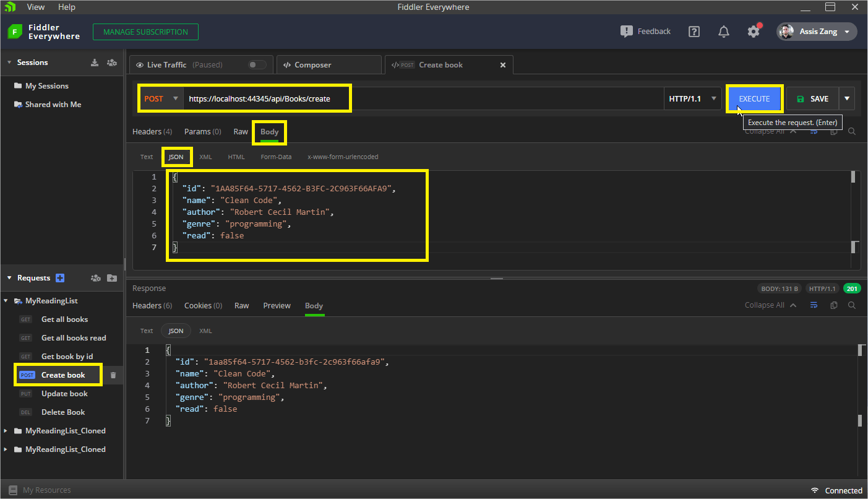Delete the Create book request via trash icon
Image resolution: width=868 pixels, height=499 pixels.
click(113, 375)
